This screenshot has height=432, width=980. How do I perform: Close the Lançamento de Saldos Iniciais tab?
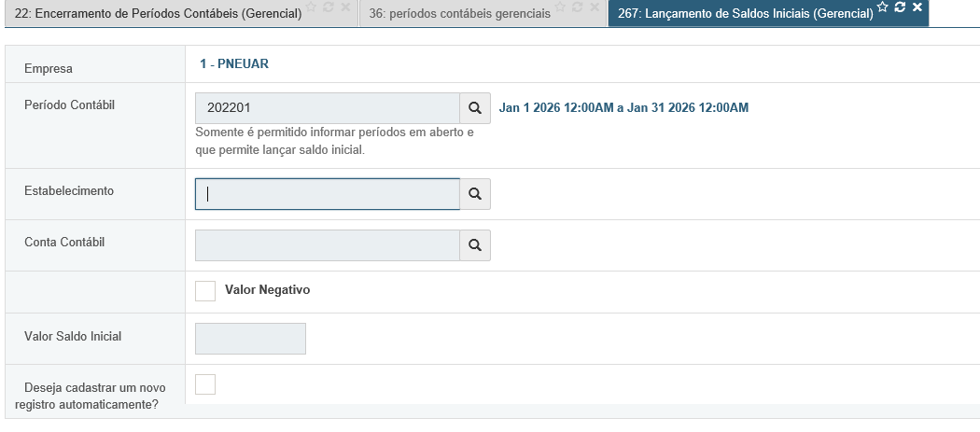point(917,7)
